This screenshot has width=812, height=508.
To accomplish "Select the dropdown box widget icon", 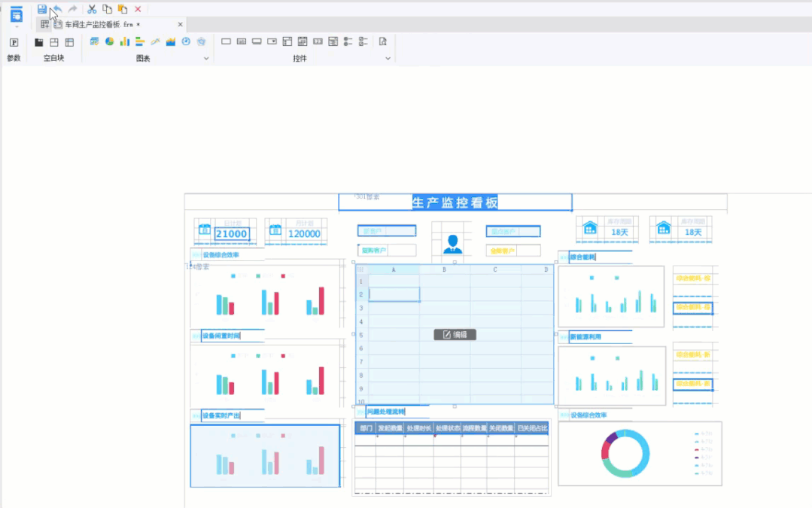I will (272, 41).
